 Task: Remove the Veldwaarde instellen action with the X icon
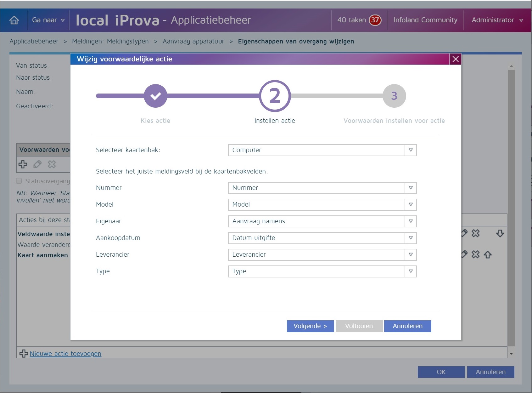(476, 234)
